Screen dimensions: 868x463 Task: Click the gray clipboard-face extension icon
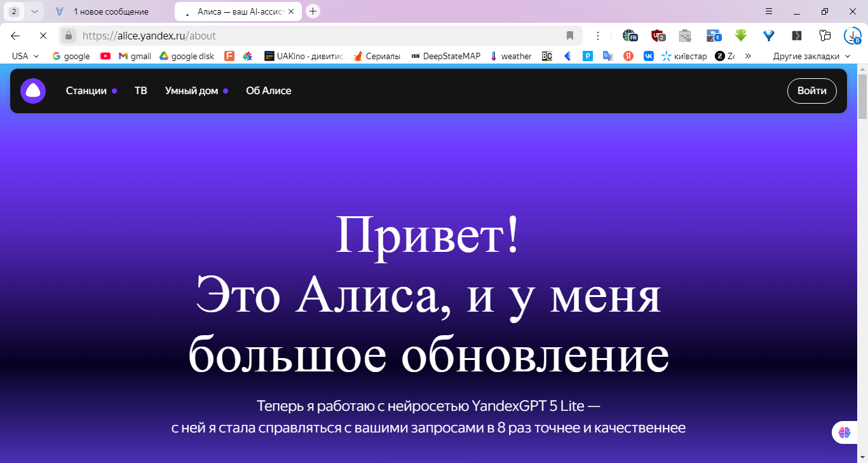coord(685,36)
